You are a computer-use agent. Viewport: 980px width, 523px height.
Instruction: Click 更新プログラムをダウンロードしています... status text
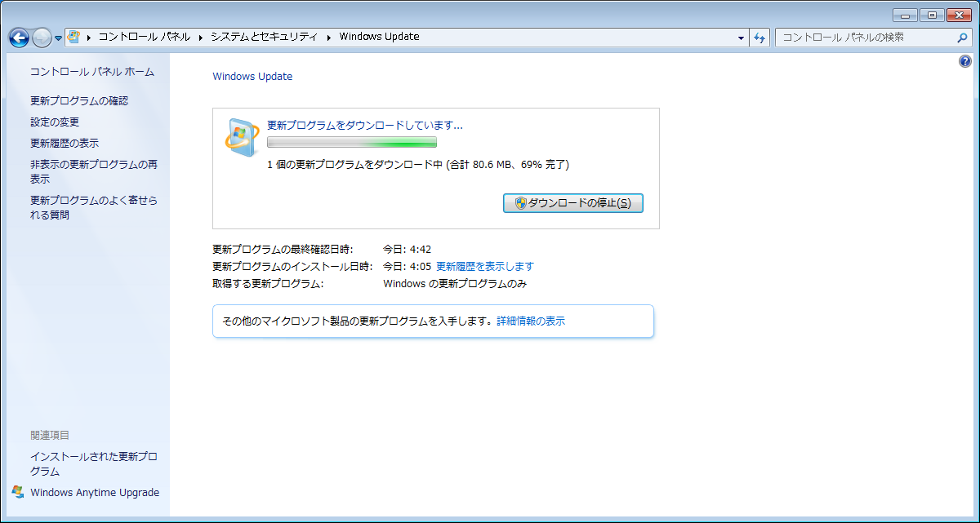coord(365,126)
